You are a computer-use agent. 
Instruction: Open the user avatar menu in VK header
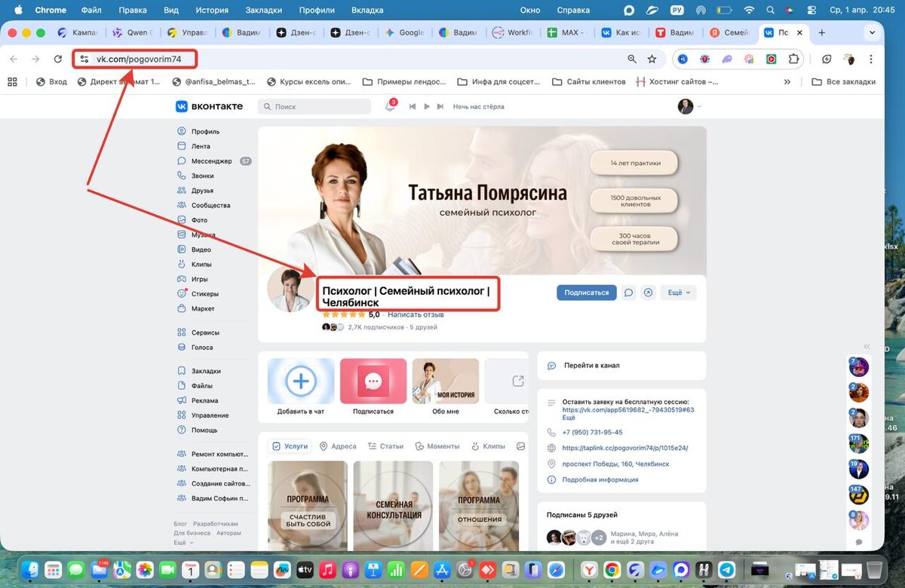[x=689, y=107]
